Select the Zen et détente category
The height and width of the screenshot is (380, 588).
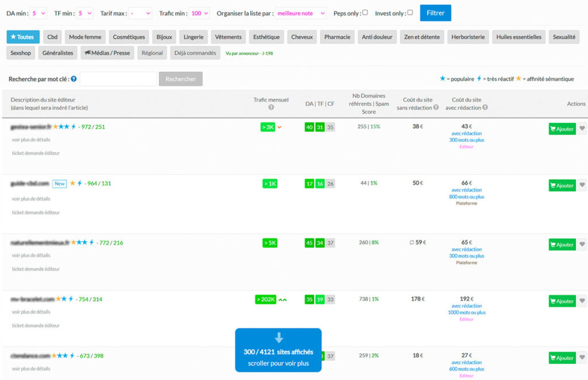[x=422, y=37]
